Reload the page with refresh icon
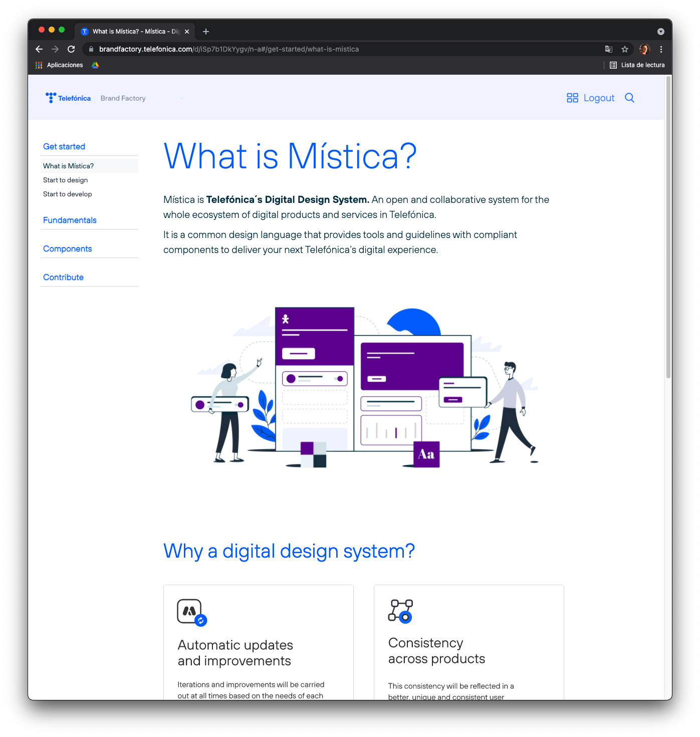 click(x=71, y=49)
